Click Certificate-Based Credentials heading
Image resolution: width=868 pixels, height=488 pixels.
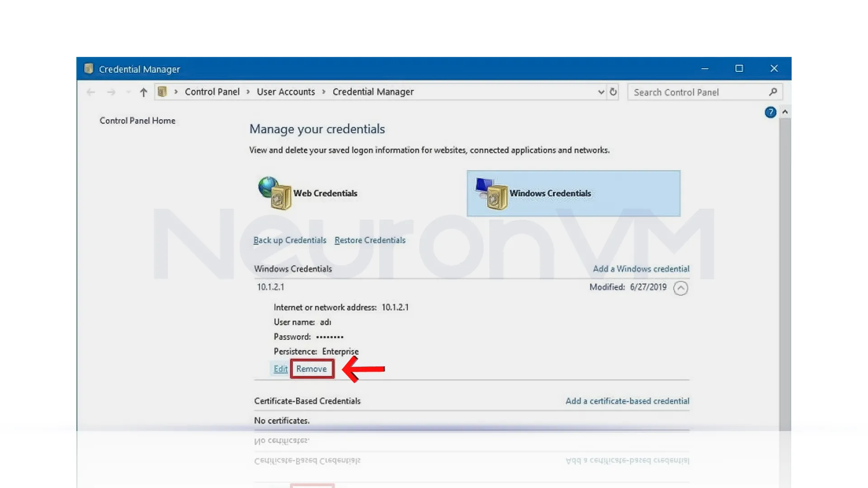[307, 401]
